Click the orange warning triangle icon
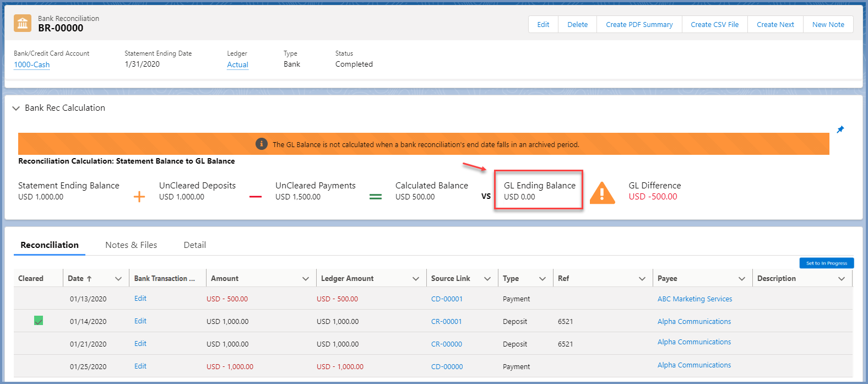The width and height of the screenshot is (868, 384). click(602, 193)
